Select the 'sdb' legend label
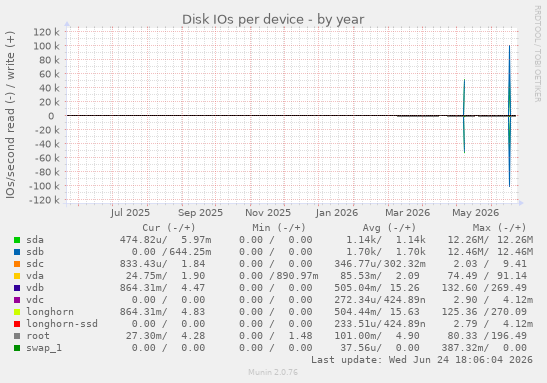The height and width of the screenshot is (383, 547). tap(35, 252)
